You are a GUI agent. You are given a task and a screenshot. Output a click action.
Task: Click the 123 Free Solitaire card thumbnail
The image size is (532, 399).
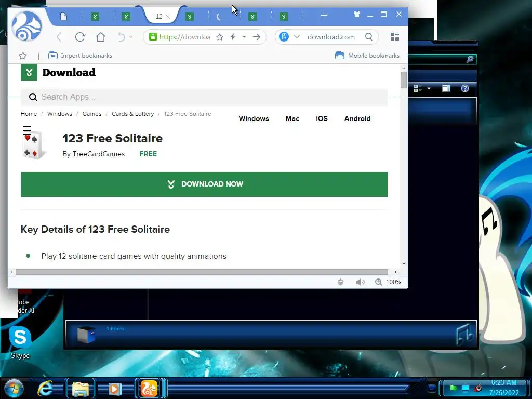(x=33, y=145)
